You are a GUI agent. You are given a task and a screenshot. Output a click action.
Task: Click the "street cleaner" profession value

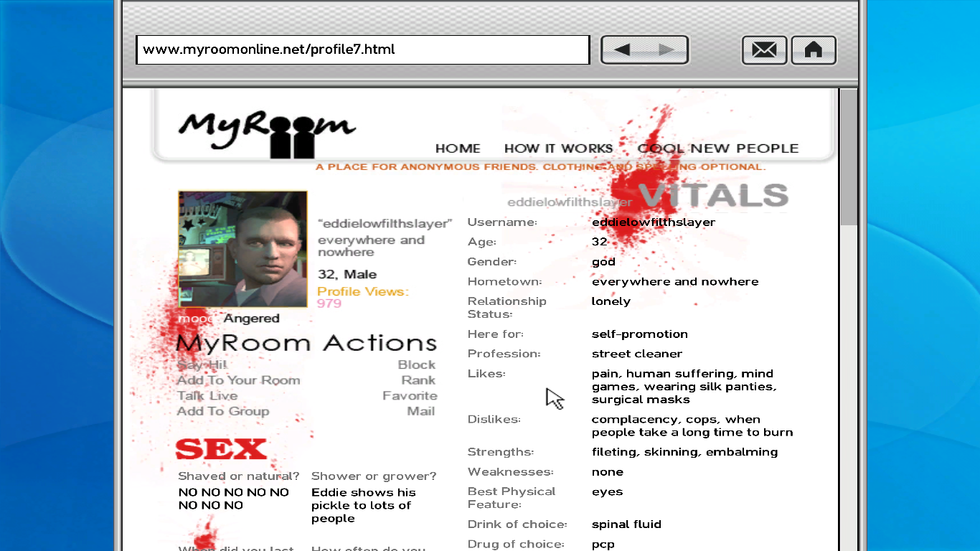tap(637, 354)
